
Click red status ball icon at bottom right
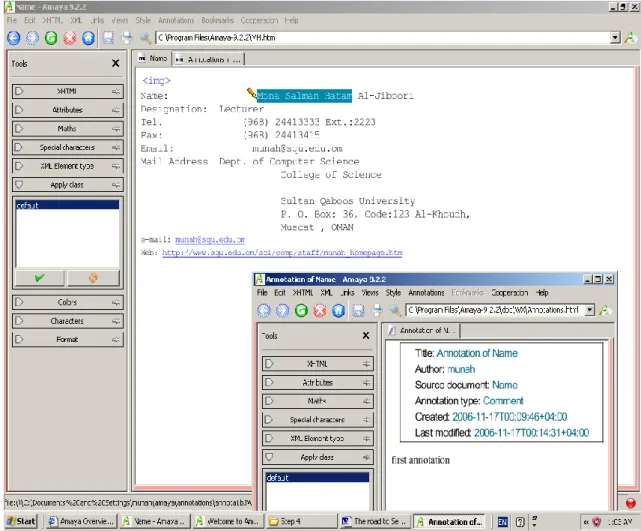point(631,503)
